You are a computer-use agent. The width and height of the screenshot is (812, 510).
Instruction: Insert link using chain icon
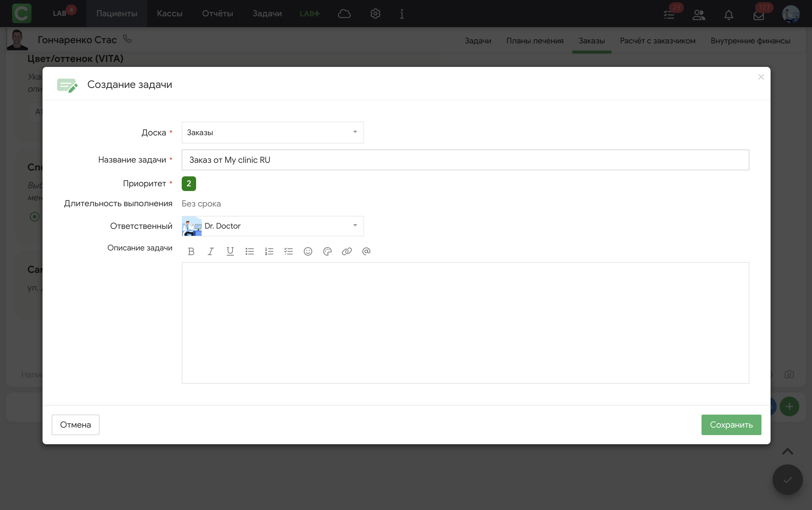347,251
